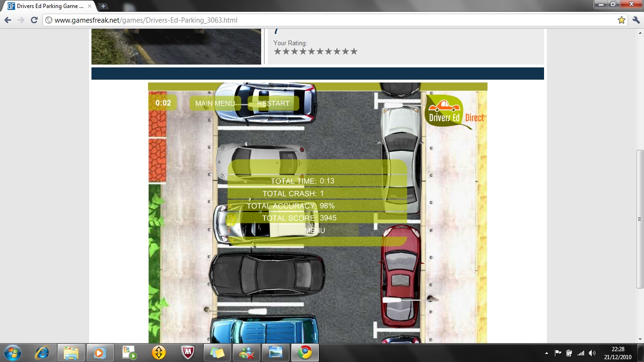Viewport: 644px width, 362px height.
Task: Open a new tab
Action: [103, 6]
